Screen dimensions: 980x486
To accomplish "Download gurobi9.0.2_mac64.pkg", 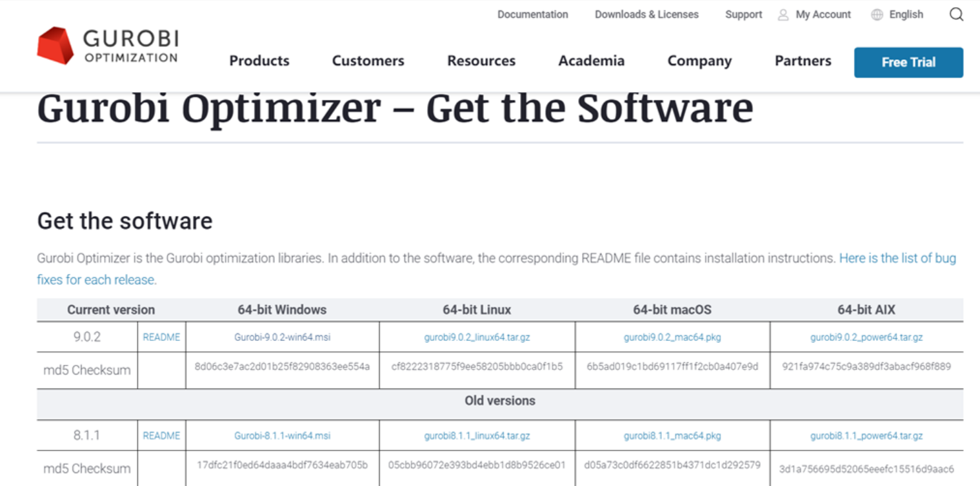I will point(672,337).
